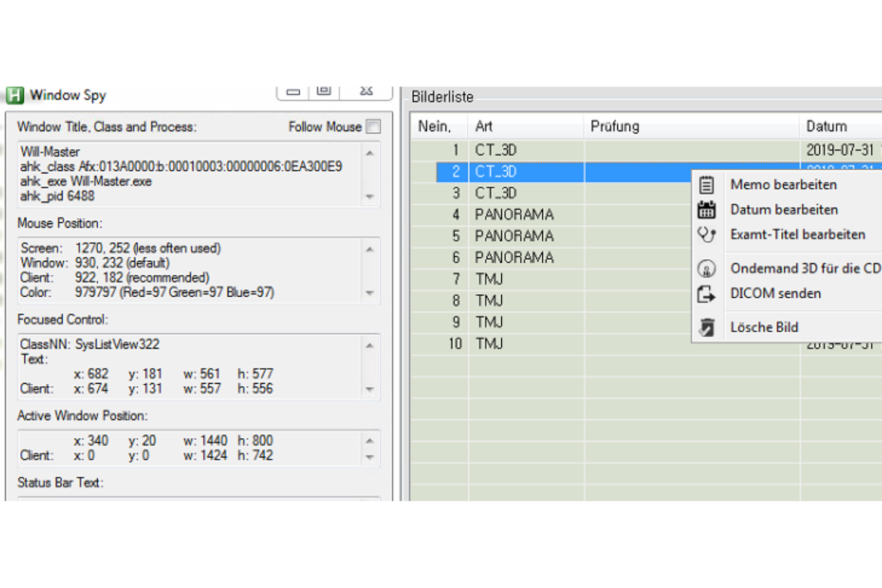
Task: Select row 8 TMJ in the image list
Action: 489,301
